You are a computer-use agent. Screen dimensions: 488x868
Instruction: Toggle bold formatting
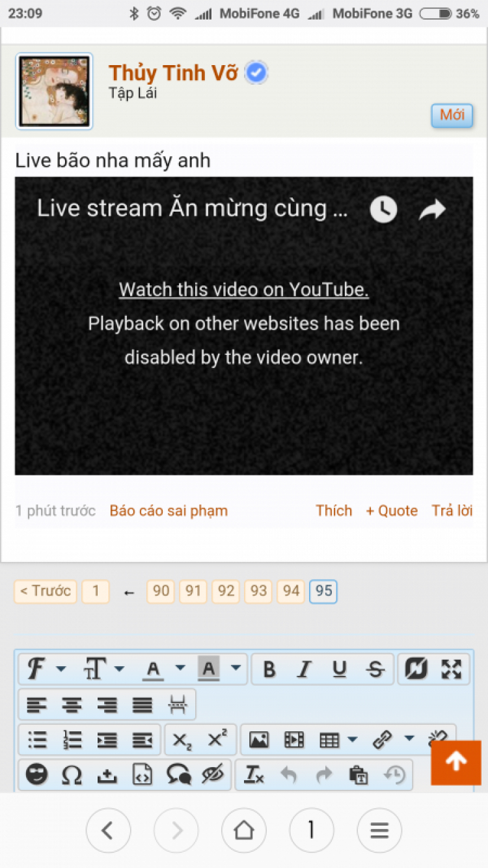pyautogui.click(x=269, y=669)
